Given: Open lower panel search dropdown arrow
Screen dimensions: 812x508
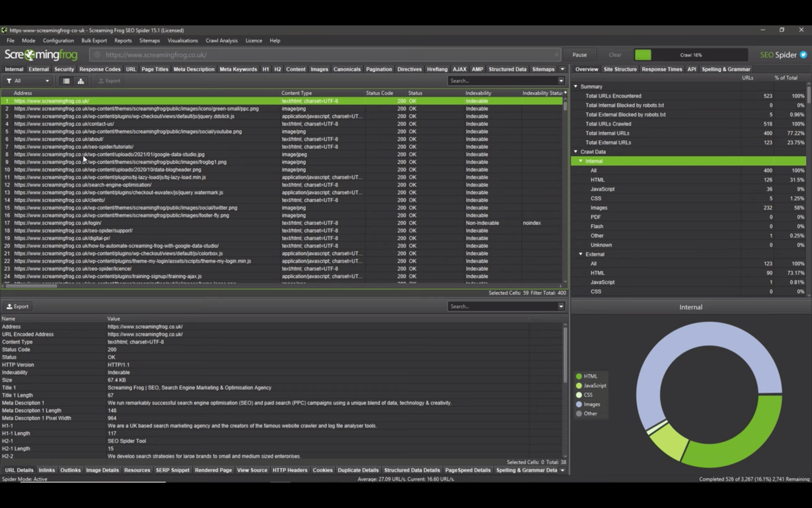Looking at the screenshot, I should click(x=561, y=306).
